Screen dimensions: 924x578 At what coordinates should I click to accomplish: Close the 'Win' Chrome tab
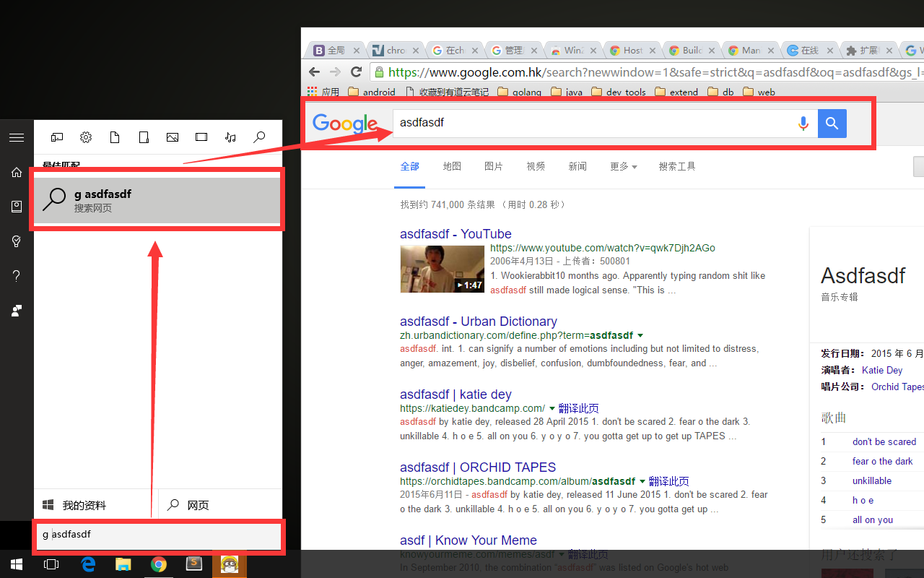(x=594, y=51)
